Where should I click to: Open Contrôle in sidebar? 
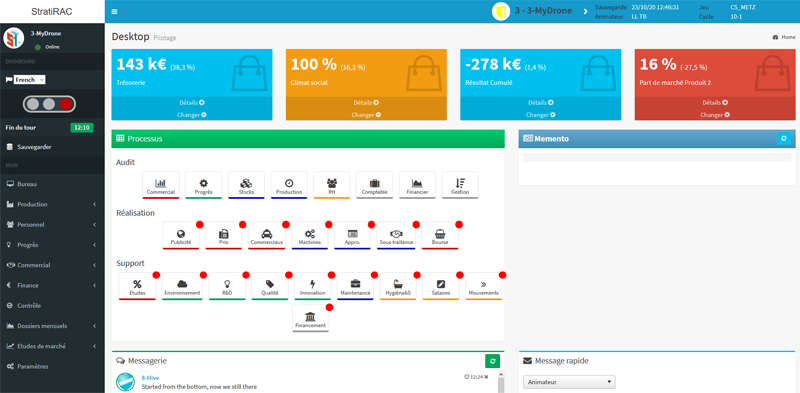point(52,306)
